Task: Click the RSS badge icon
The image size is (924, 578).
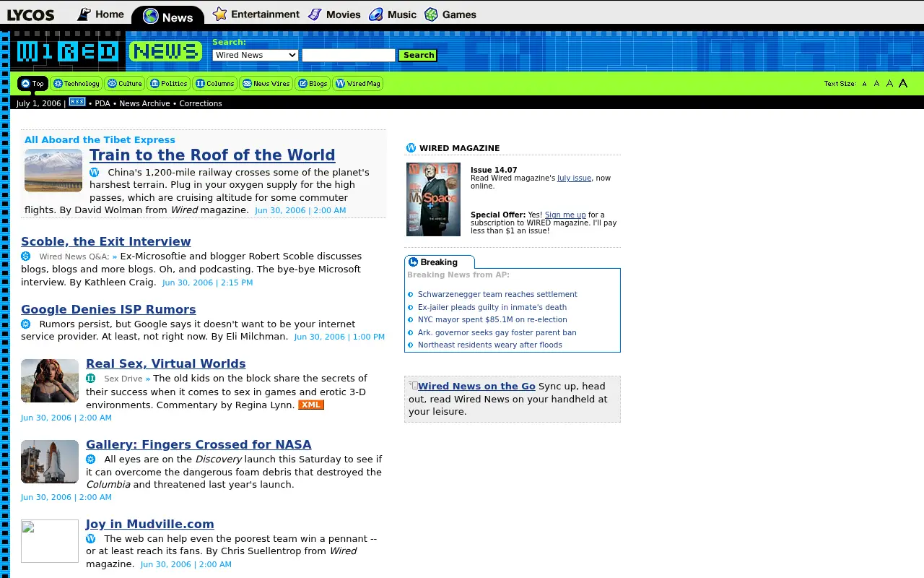Action: [77, 102]
